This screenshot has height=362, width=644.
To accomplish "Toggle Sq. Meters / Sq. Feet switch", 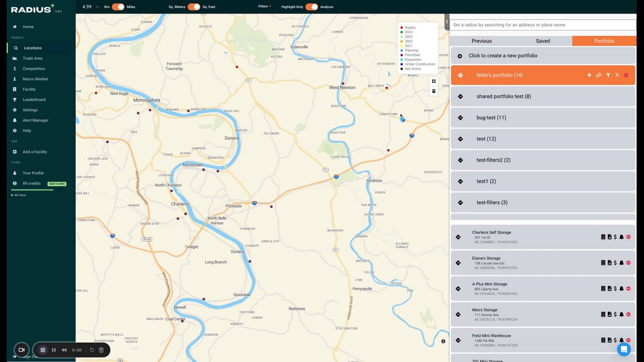I will pyautogui.click(x=194, y=7).
